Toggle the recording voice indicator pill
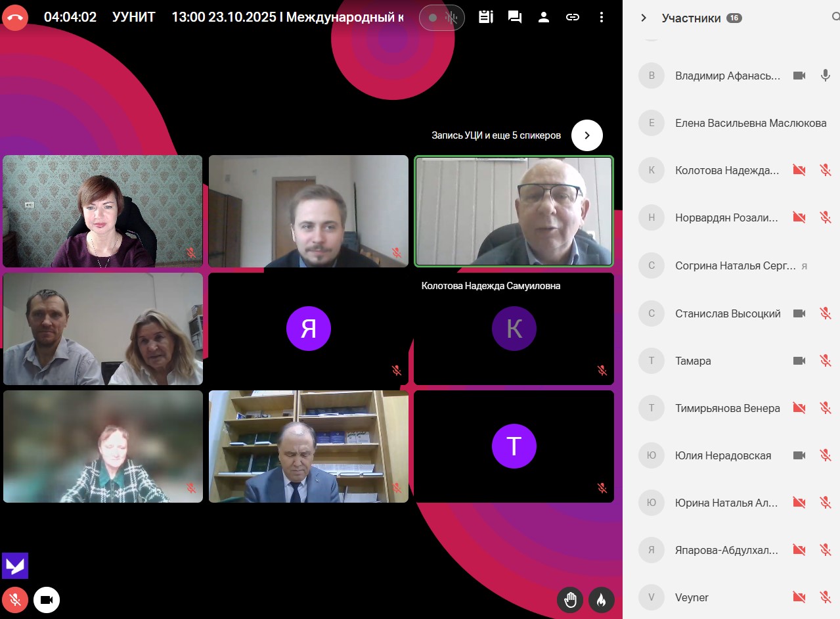 [x=442, y=18]
